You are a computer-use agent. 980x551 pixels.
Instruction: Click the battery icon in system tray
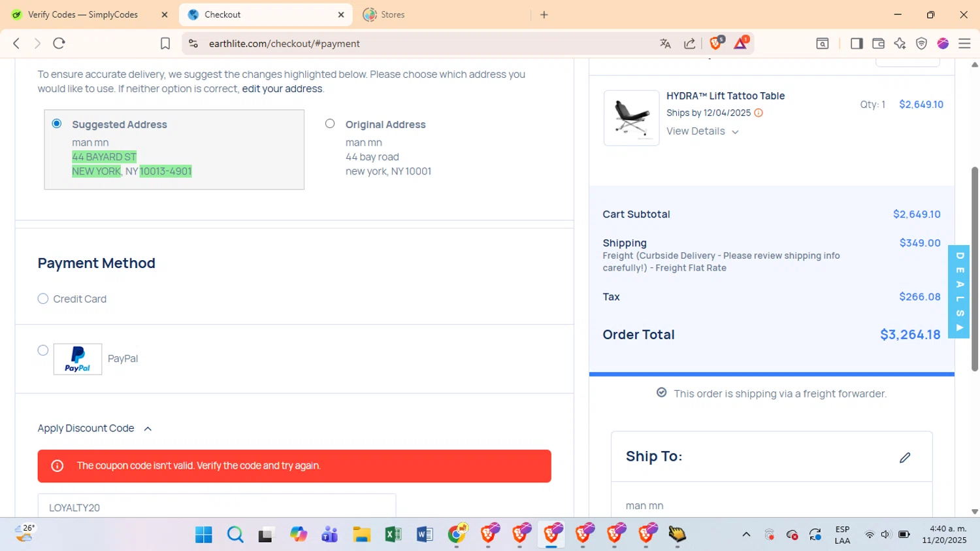click(904, 535)
